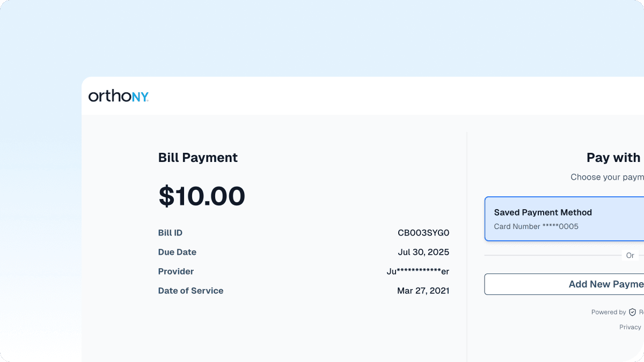The image size is (644, 362).
Task: Open the Privacy link
Action: [630, 327]
